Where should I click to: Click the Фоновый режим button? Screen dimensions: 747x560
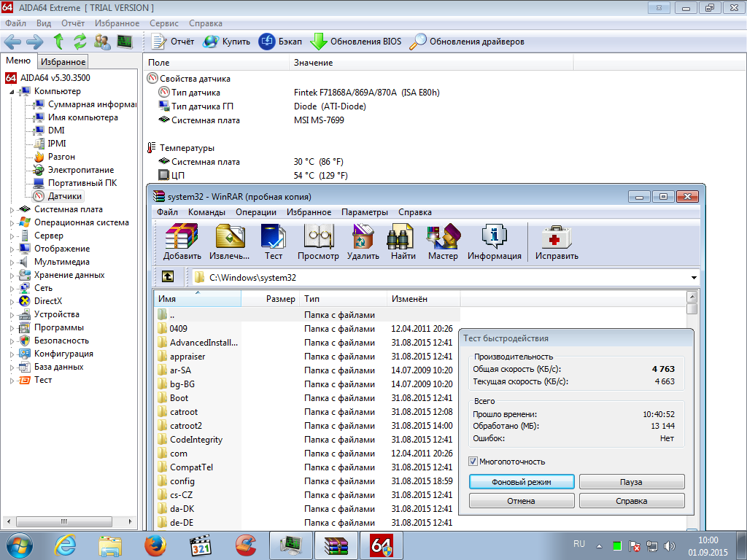(x=522, y=482)
